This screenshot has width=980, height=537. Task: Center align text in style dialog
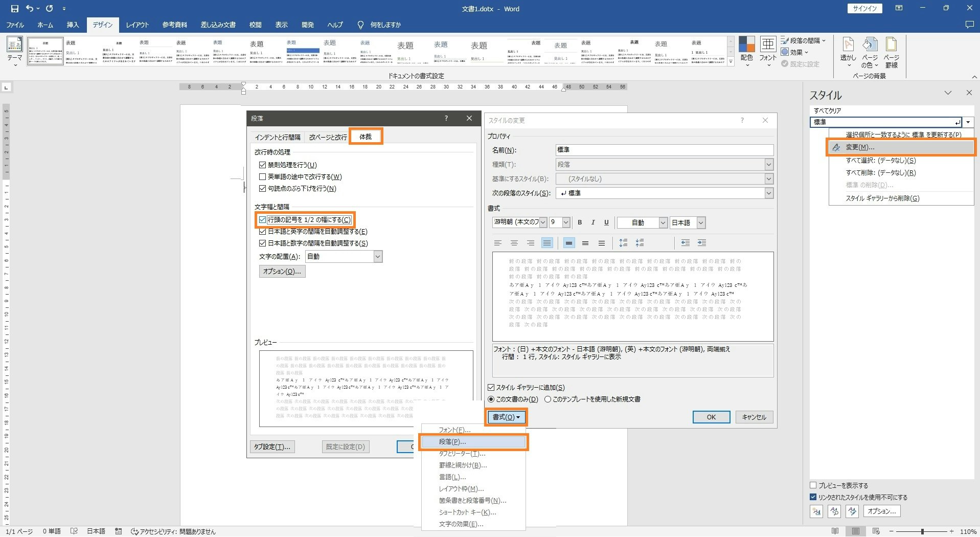514,243
